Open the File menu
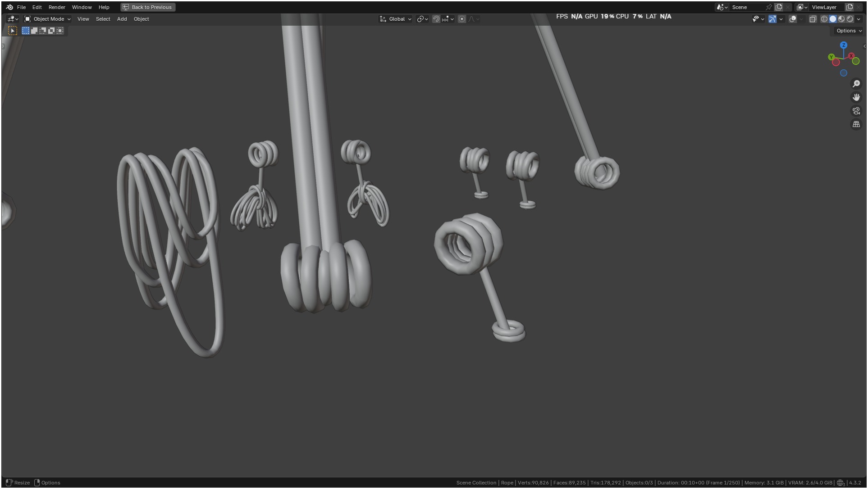The height and width of the screenshot is (489, 868). 21,7
